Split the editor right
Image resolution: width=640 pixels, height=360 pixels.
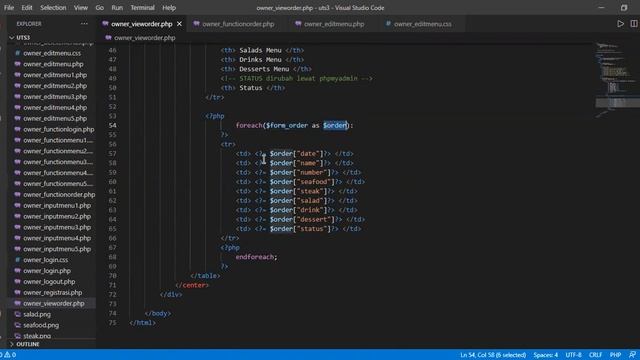click(633, 24)
